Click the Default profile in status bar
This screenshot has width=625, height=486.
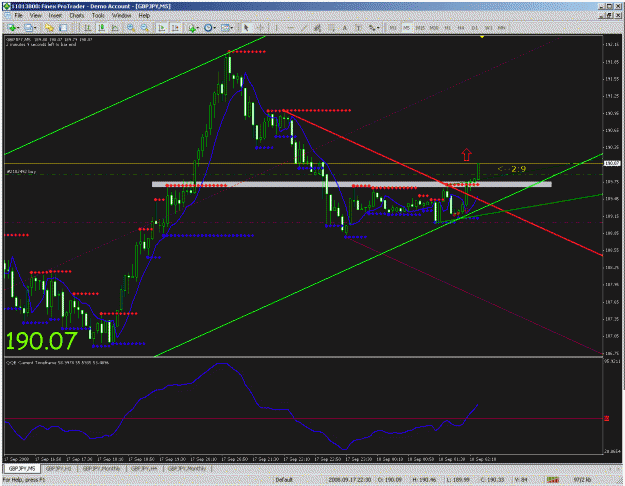coord(284,480)
